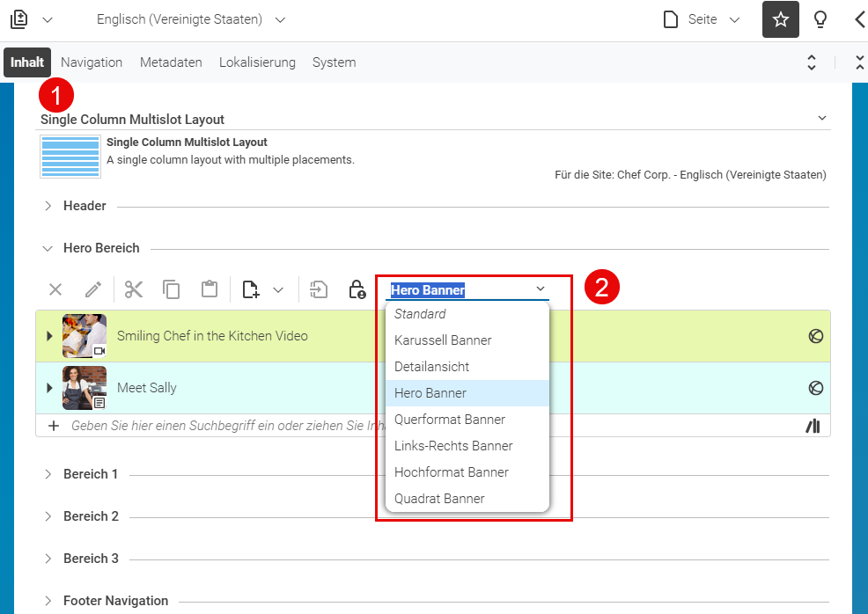Image resolution: width=868 pixels, height=614 pixels.
Task: Expand the Bereich 3 section
Action: (48, 558)
